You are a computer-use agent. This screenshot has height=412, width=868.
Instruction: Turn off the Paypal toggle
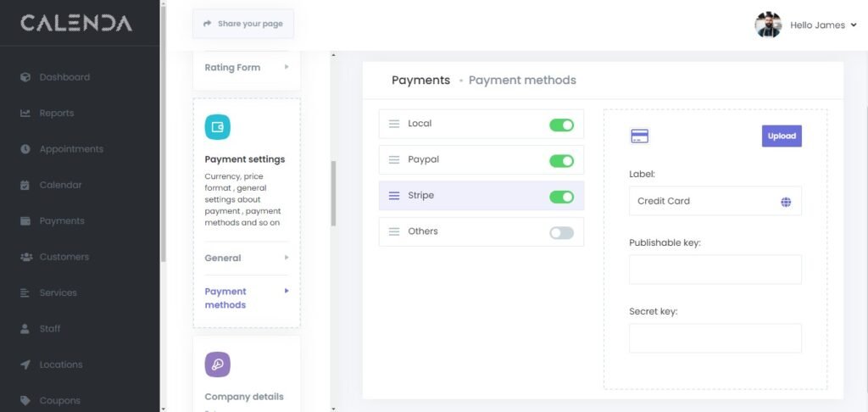pos(561,161)
